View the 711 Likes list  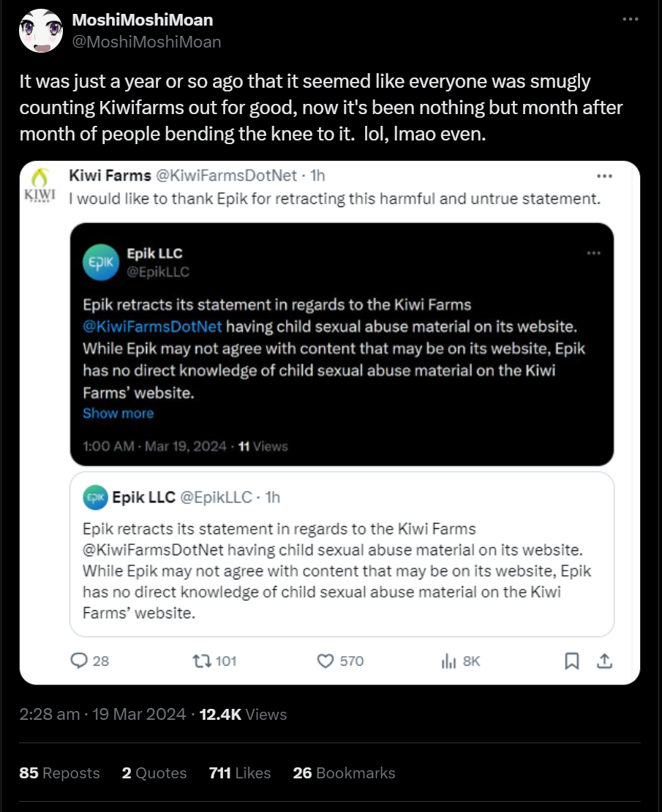(239, 773)
